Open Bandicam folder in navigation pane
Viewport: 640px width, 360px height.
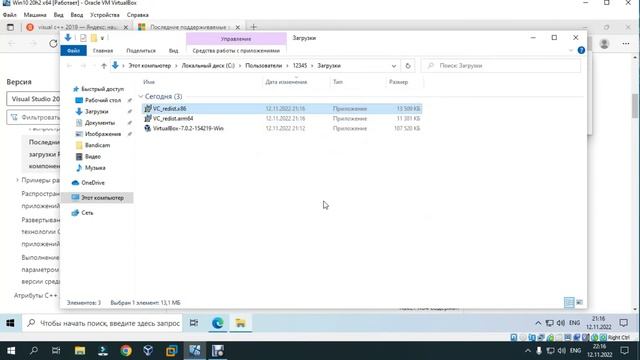pos(97,145)
